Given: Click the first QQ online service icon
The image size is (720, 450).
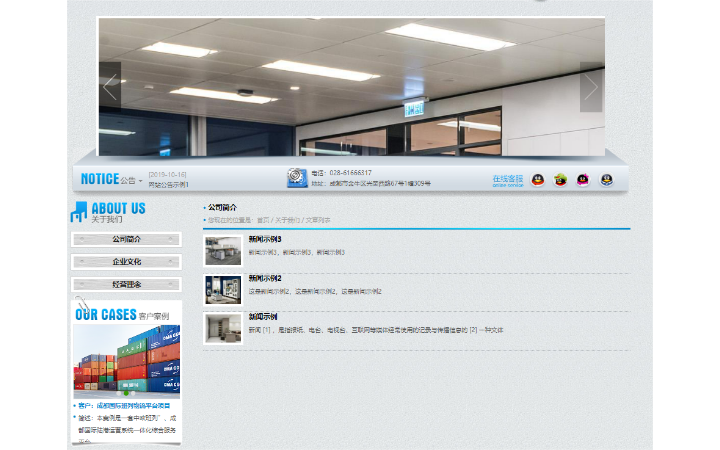Looking at the screenshot, I should pos(538,180).
